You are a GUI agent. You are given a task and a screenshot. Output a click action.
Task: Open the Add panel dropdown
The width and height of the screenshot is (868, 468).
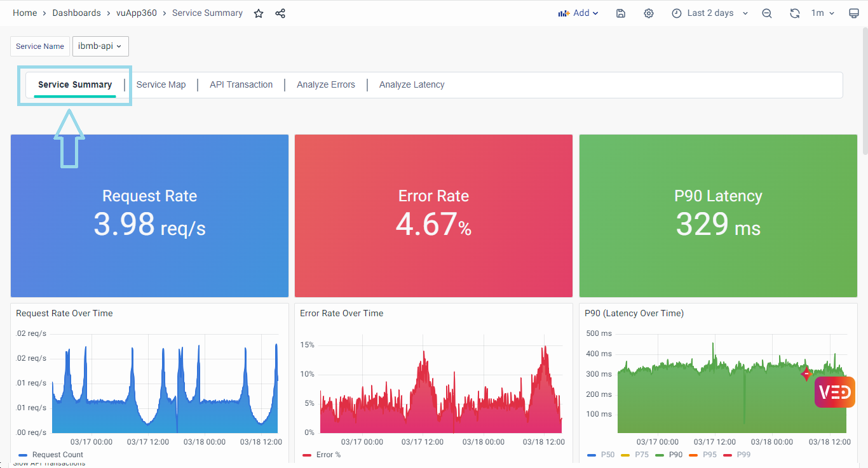click(x=578, y=13)
